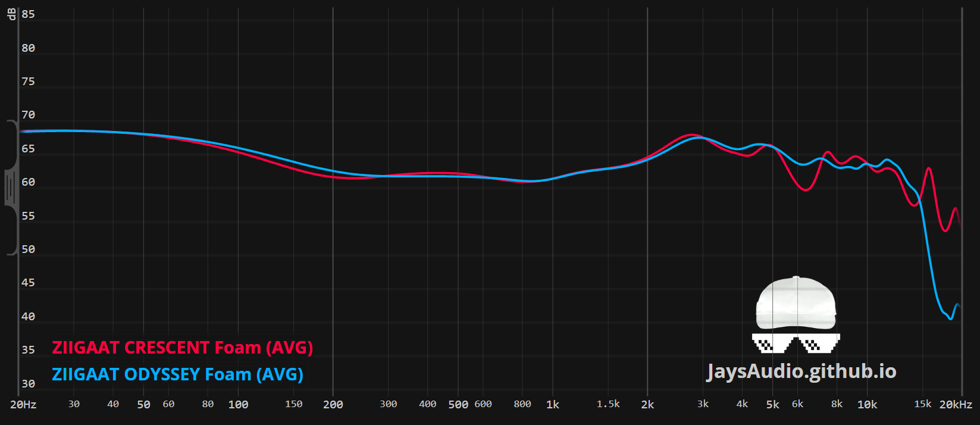Click the 100 Hz tick on the frequency axis
Screen dimensions: 980x425
tap(238, 405)
